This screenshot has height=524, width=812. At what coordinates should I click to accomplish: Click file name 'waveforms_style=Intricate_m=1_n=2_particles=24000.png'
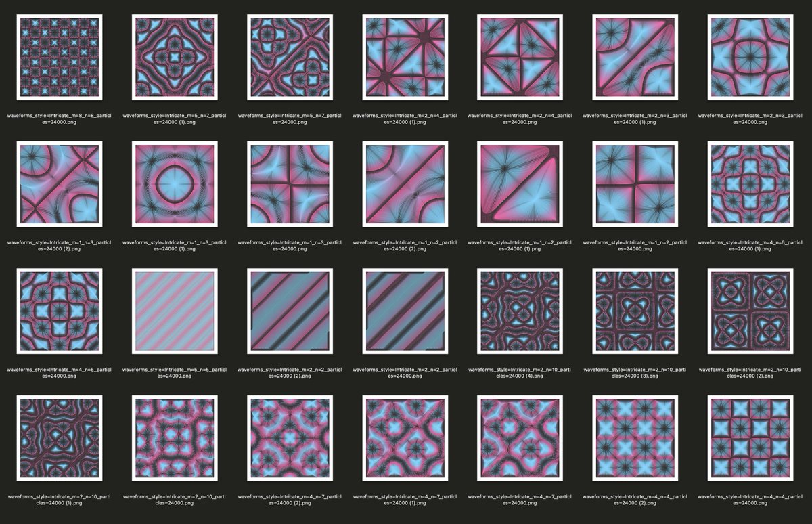(635, 246)
